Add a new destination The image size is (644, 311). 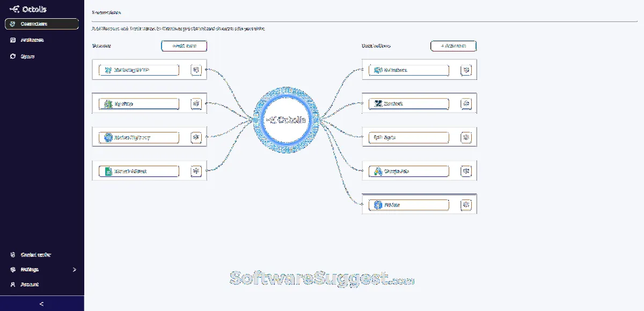coord(453,46)
